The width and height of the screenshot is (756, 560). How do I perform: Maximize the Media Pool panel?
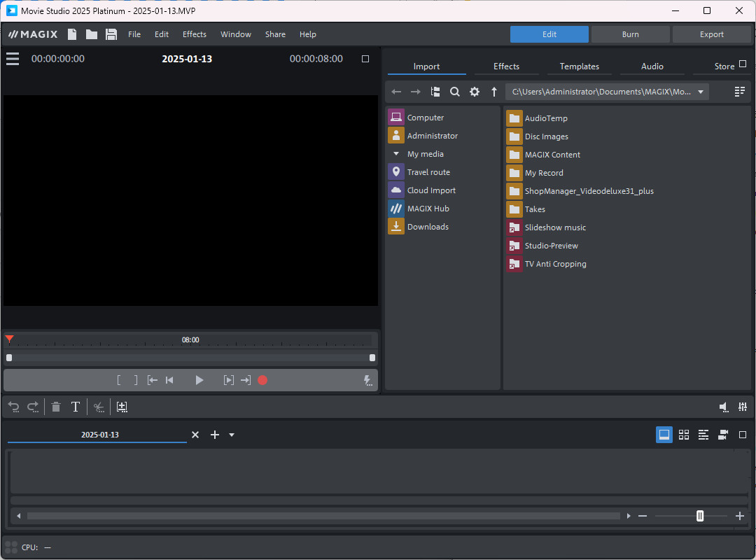tap(743, 64)
